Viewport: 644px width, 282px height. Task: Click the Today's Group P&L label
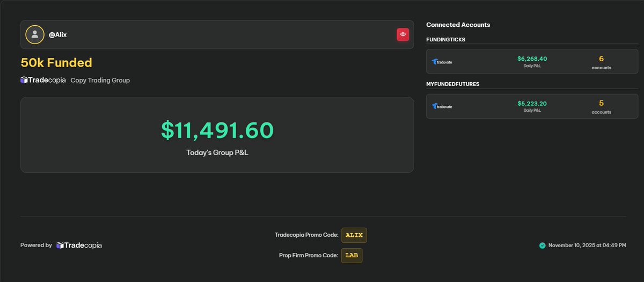[x=217, y=153]
